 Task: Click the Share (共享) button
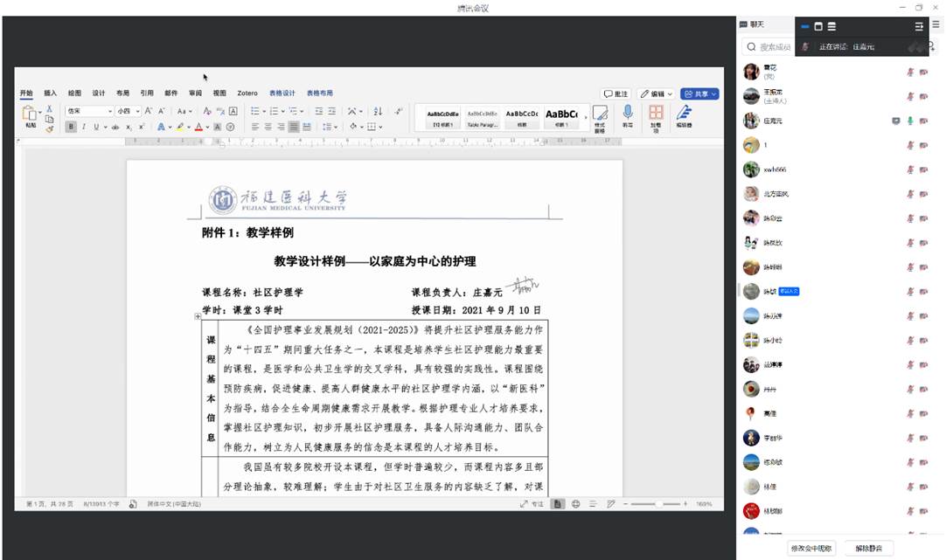pos(699,93)
